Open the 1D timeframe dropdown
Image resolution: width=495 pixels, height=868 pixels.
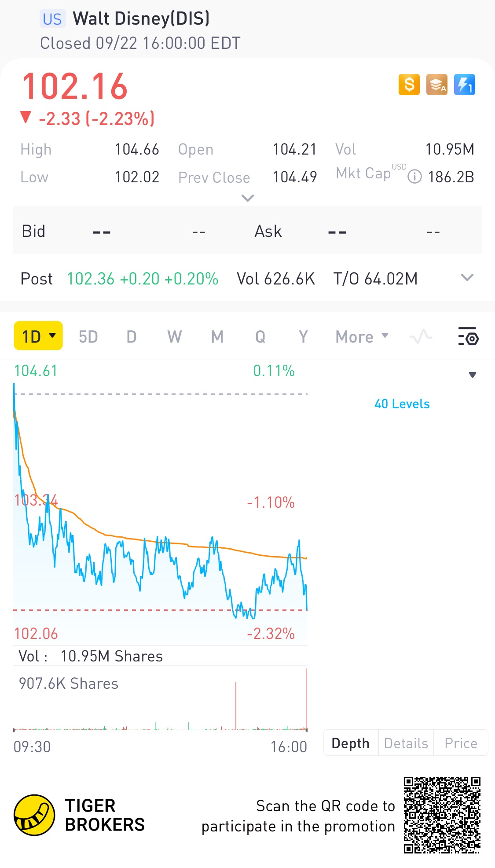click(x=38, y=336)
